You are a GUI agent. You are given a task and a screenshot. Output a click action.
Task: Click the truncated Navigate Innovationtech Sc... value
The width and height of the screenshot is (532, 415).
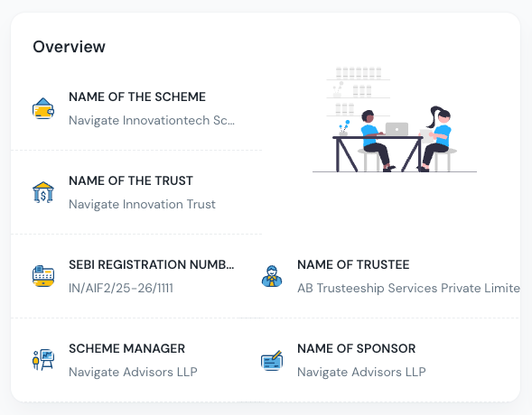click(x=152, y=120)
